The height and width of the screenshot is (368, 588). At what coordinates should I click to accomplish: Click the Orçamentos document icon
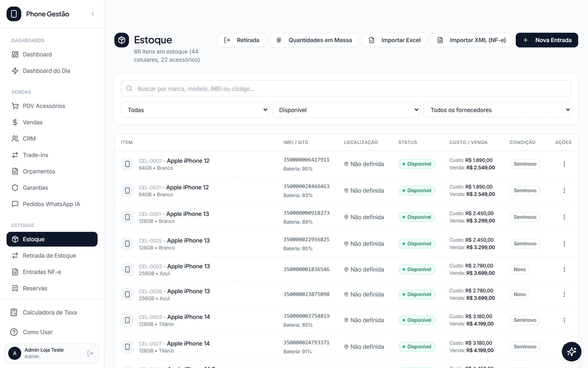point(15,171)
